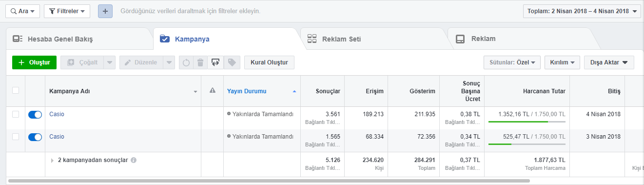Screen dimensions: 644x185
Task: Click the share/export arrows toolbar icon
Action: pos(215,62)
